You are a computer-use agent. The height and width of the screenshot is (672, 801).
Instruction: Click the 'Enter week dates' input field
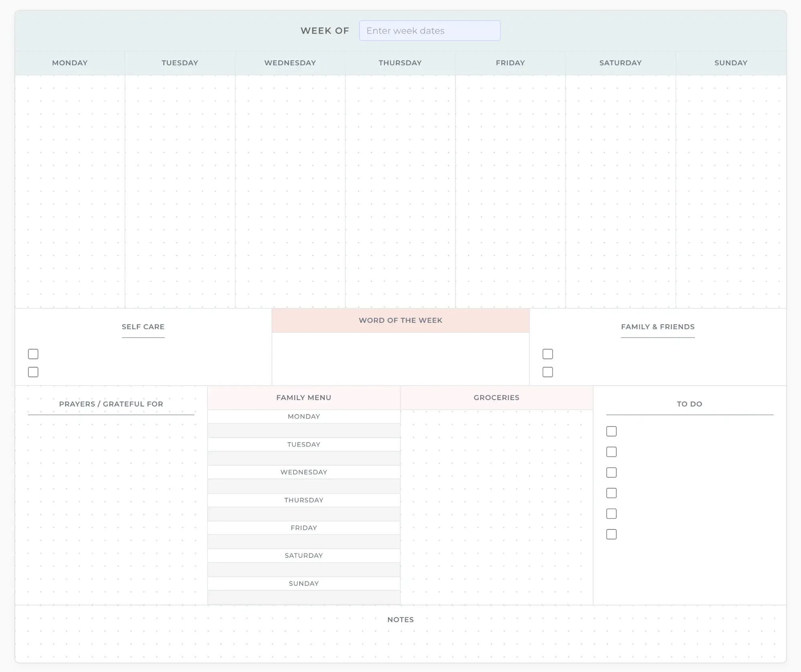430,30
